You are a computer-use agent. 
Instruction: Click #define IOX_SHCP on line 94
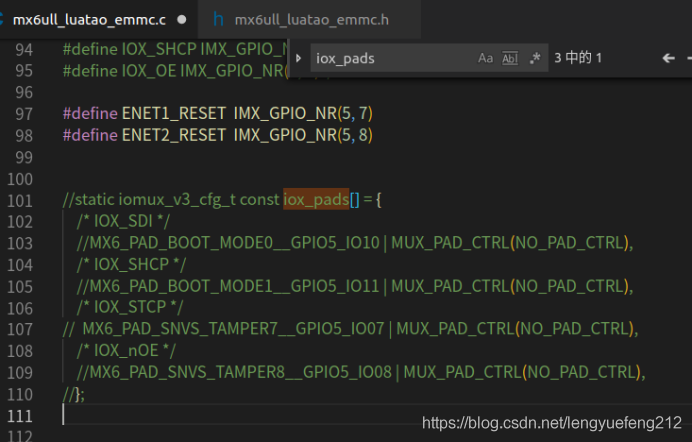point(129,49)
